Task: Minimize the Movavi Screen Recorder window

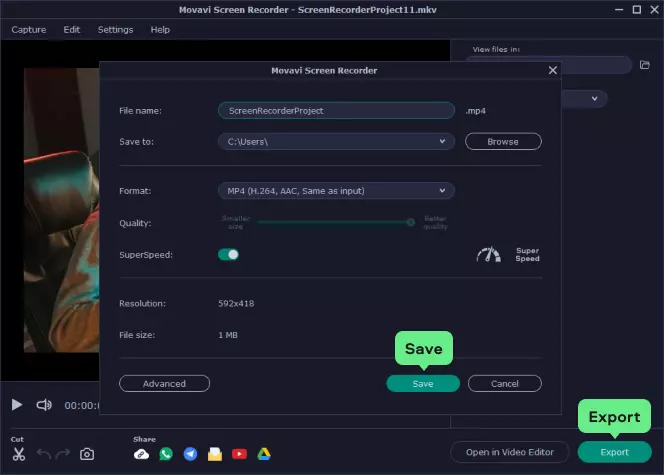Action: (619, 9)
